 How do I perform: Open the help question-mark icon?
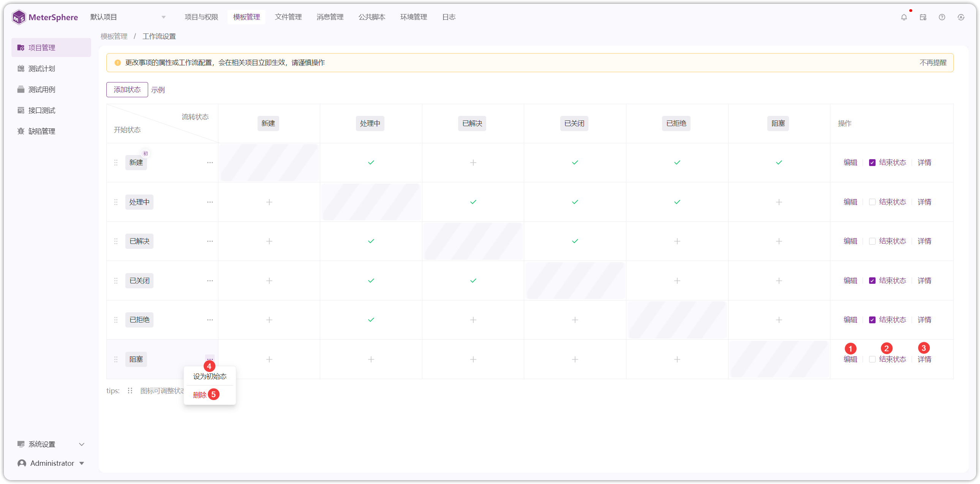tap(942, 17)
